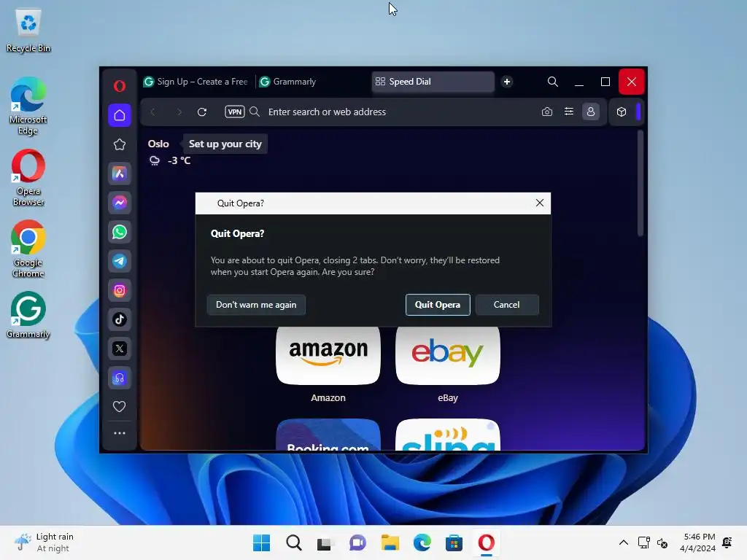
Task: Take a snapshot with camera icon
Action: click(x=547, y=112)
